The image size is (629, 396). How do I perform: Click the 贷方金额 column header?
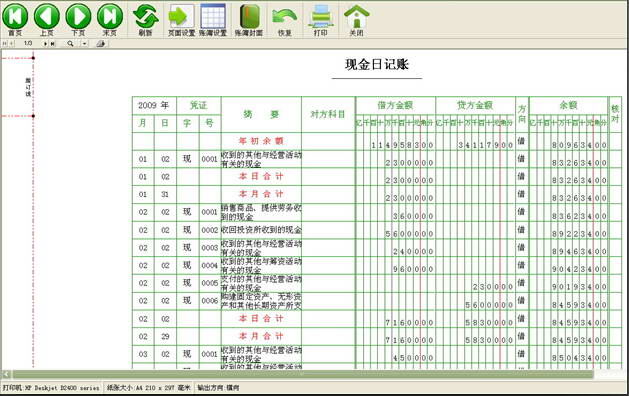click(475, 105)
